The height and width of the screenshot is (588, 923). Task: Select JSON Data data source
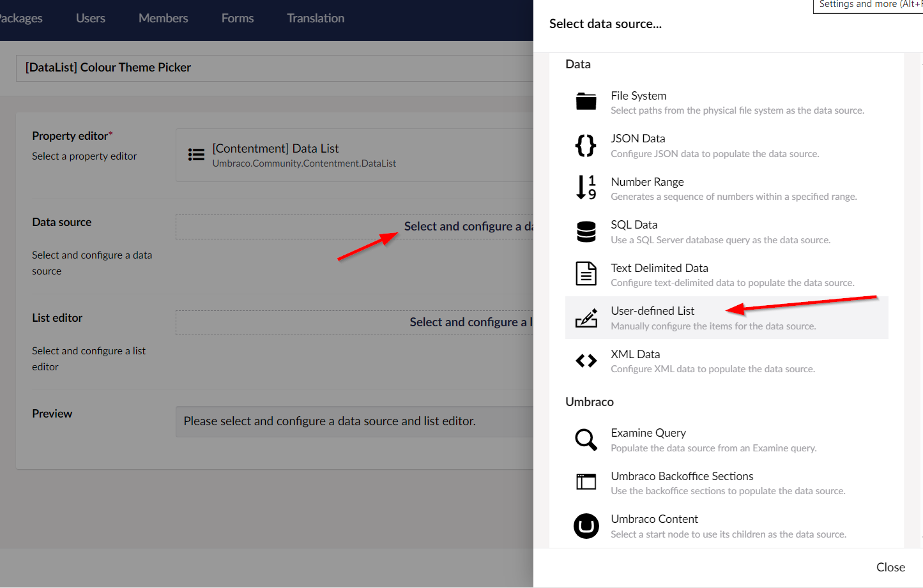726,146
